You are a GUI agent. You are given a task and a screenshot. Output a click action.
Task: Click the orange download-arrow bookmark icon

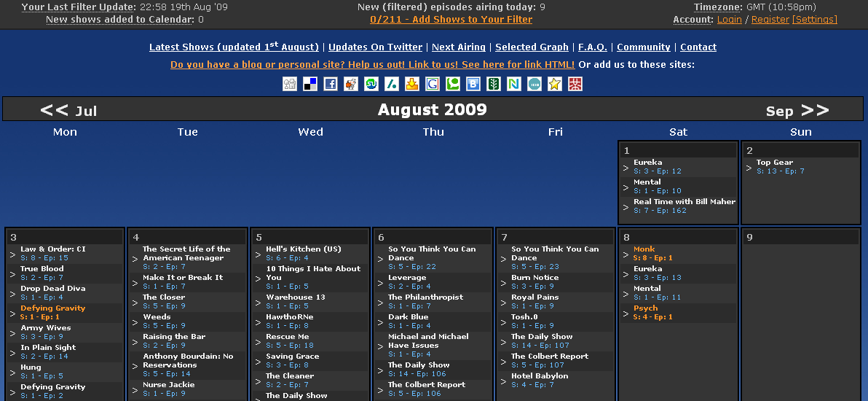(x=412, y=84)
